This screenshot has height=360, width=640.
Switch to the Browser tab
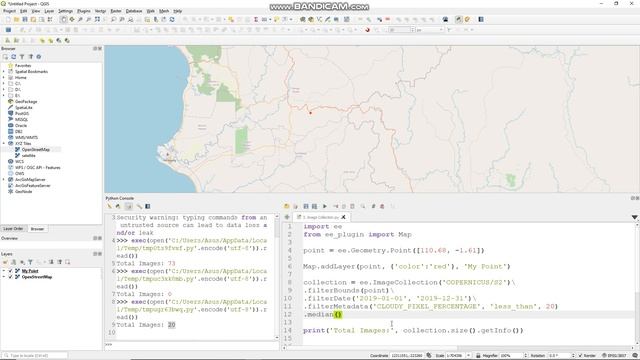pos(37,229)
